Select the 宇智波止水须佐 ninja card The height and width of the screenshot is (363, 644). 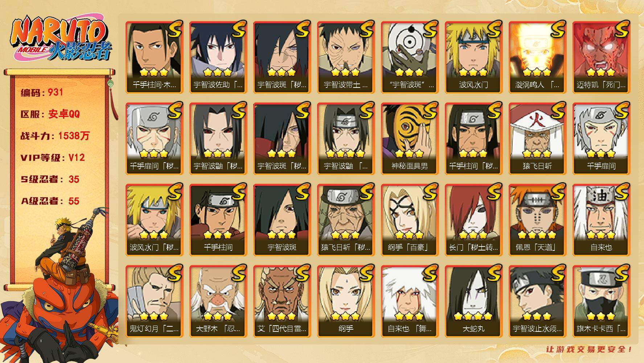pos(537,301)
